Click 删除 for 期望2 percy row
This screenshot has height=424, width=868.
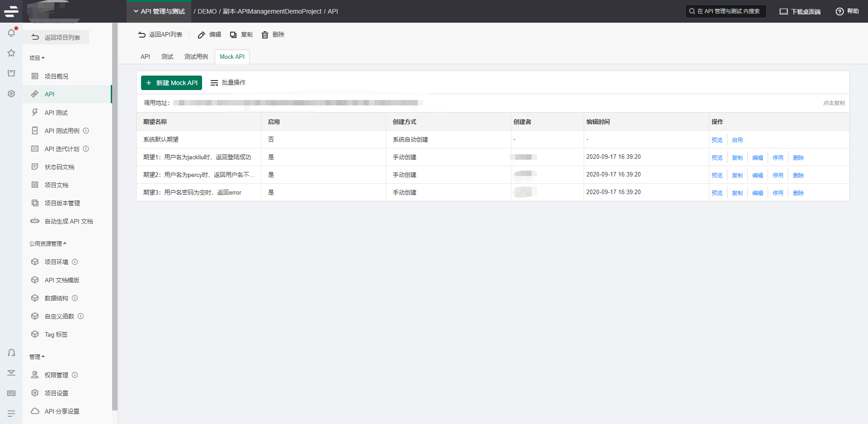coord(798,175)
